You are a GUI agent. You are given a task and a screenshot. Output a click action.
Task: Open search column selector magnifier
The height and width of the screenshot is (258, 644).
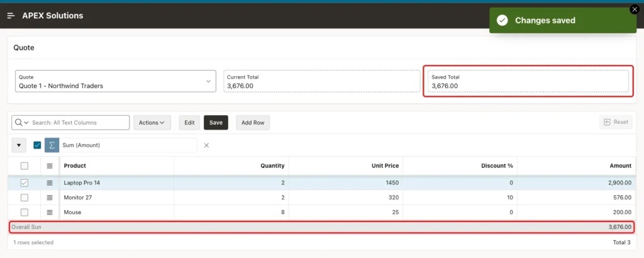pyautogui.click(x=21, y=123)
